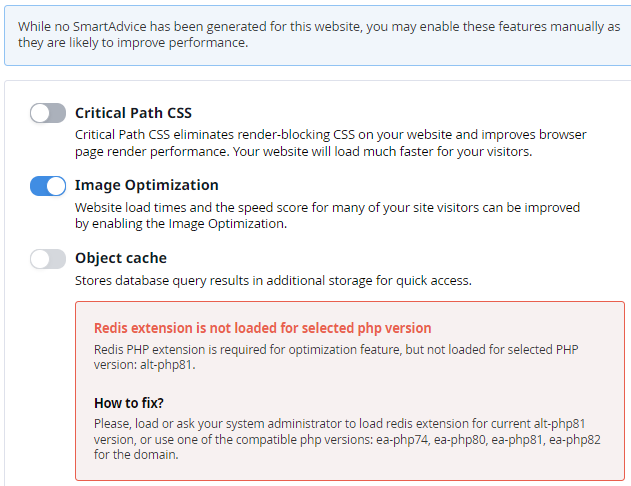Click the Critical Path CSS description text

click(330, 143)
